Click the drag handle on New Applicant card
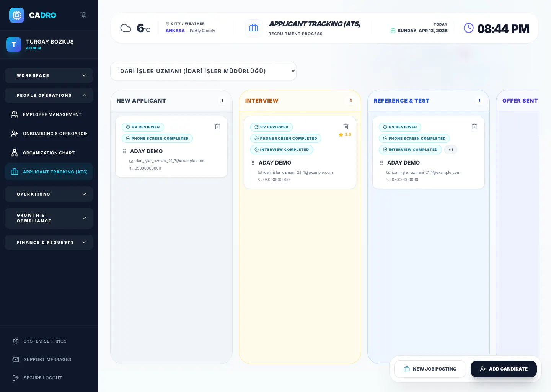Image resolution: width=551 pixels, height=392 pixels. click(124, 151)
